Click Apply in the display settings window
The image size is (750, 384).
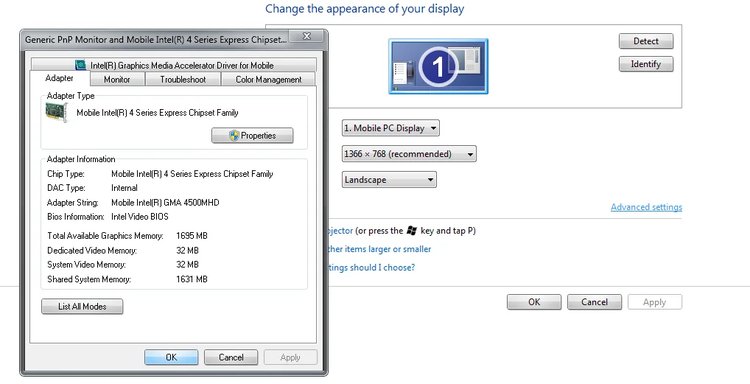pos(655,302)
